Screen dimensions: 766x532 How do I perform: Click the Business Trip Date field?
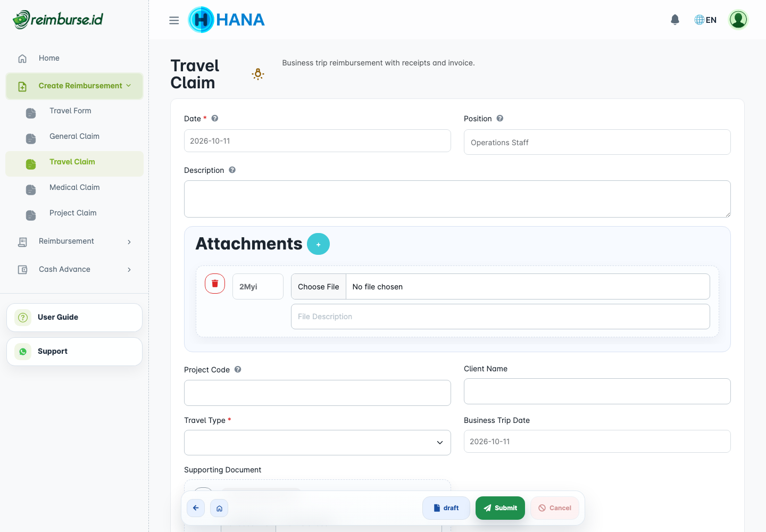click(x=597, y=442)
